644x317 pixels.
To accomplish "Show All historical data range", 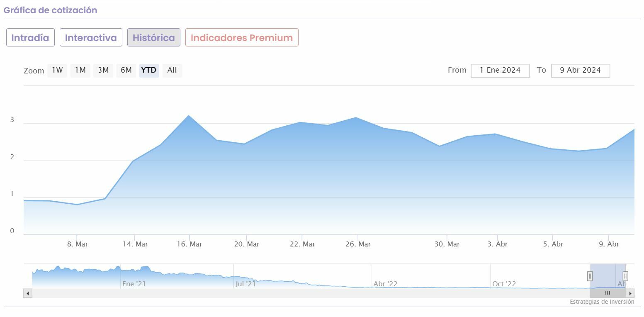I will (172, 70).
